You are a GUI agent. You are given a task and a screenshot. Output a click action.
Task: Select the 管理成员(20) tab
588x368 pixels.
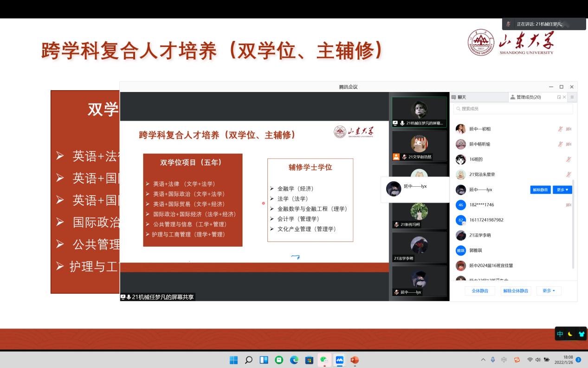click(528, 97)
